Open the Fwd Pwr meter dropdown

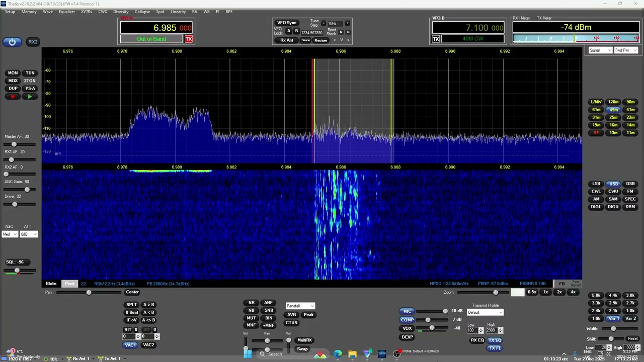626,50
